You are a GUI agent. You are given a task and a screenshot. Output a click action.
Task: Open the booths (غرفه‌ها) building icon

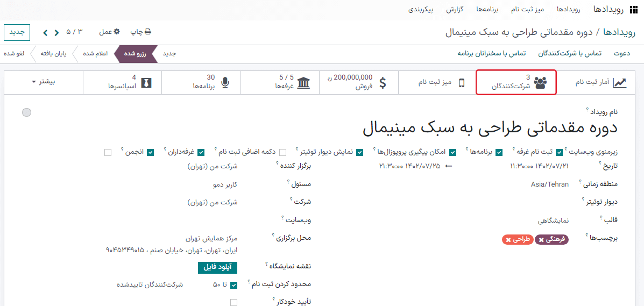pyautogui.click(x=303, y=82)
